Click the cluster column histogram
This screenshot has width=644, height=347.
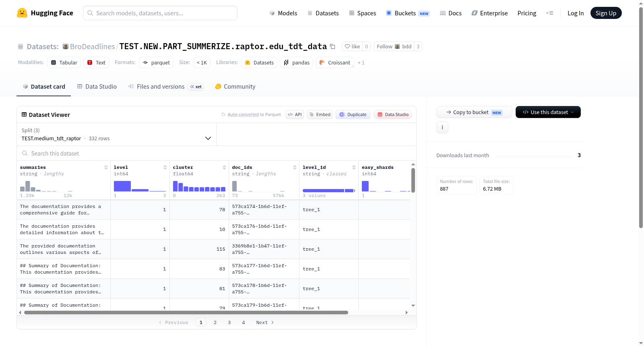tap(199, 186)
